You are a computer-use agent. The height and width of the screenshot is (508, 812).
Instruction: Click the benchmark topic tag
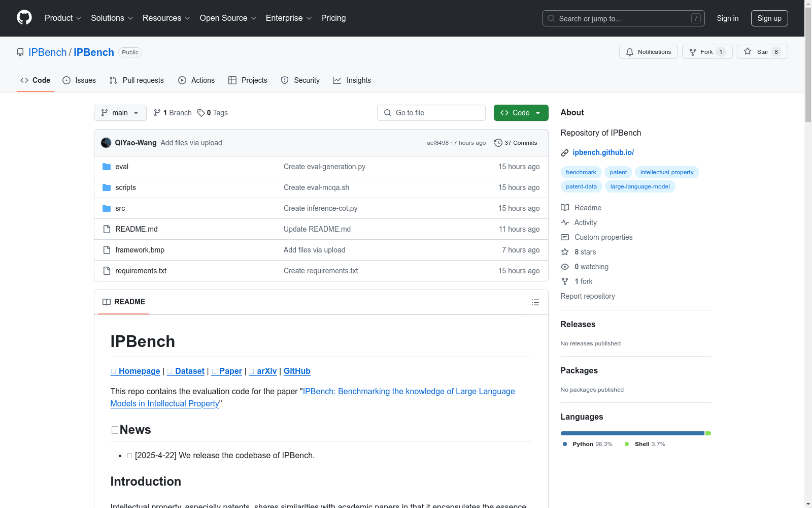581,172
